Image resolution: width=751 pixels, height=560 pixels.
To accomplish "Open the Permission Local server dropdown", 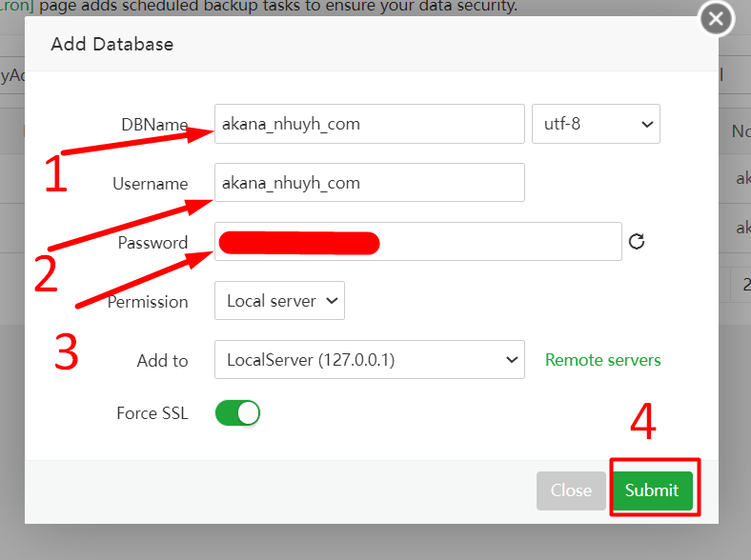I will (279, 301).
